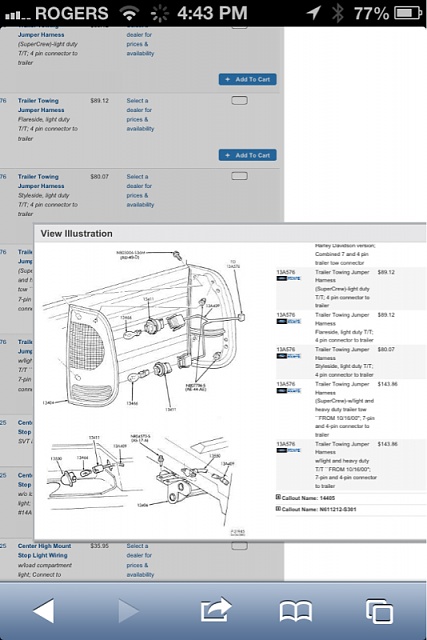Open Center High Mount Stop Light Wiring link
This screenshot has width=427, height=640.
point(44,551)
